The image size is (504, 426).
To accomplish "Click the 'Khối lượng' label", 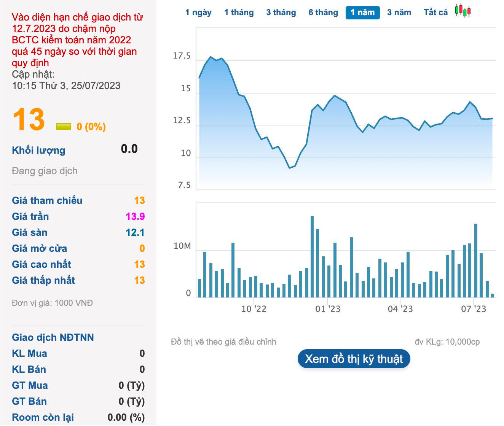I will coord(38,150).
